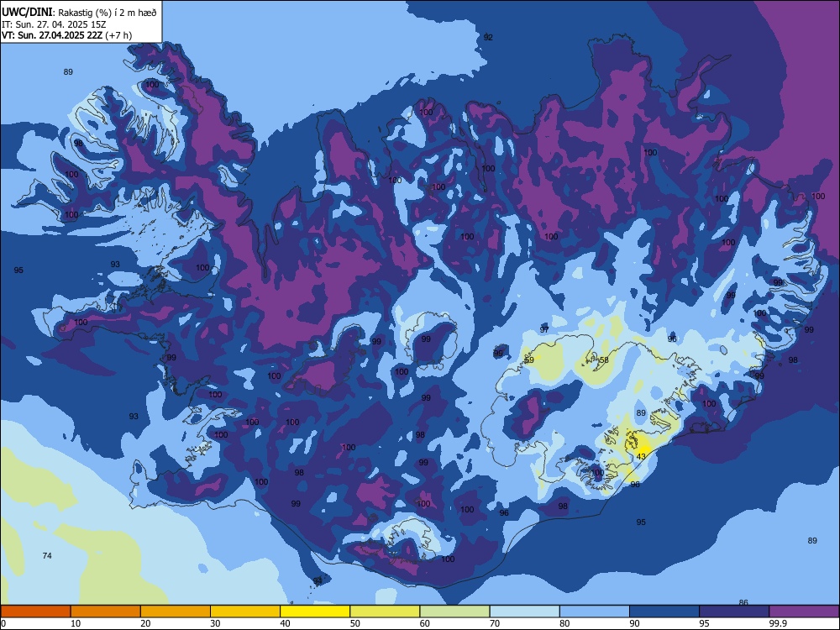Pick the '58' humidity value on the map
The height and width of the screenshot is (630, 840).
tap(604, 360)
